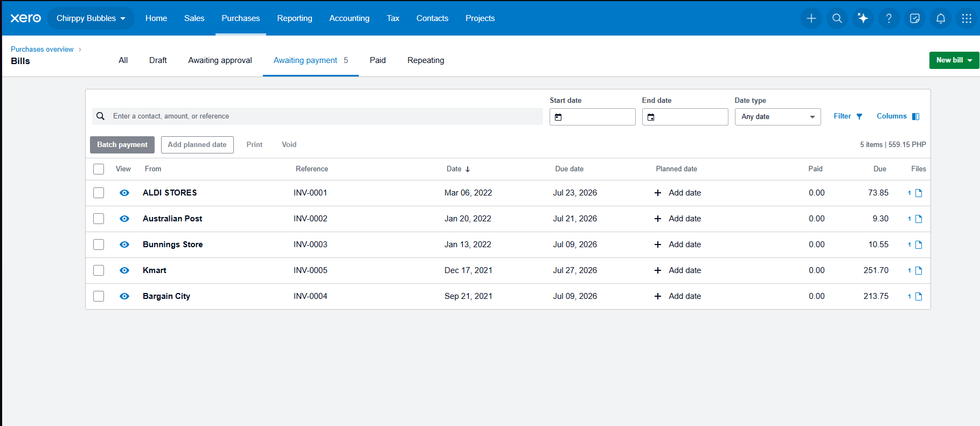Click reference INV-0003
The image size is (980, 426).
[310, 245]
